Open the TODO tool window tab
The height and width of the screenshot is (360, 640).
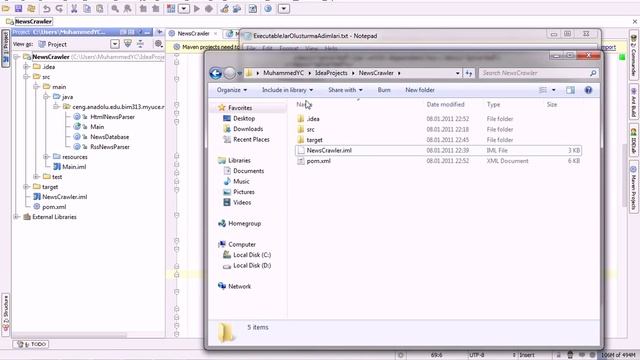[x=31, y=344]
